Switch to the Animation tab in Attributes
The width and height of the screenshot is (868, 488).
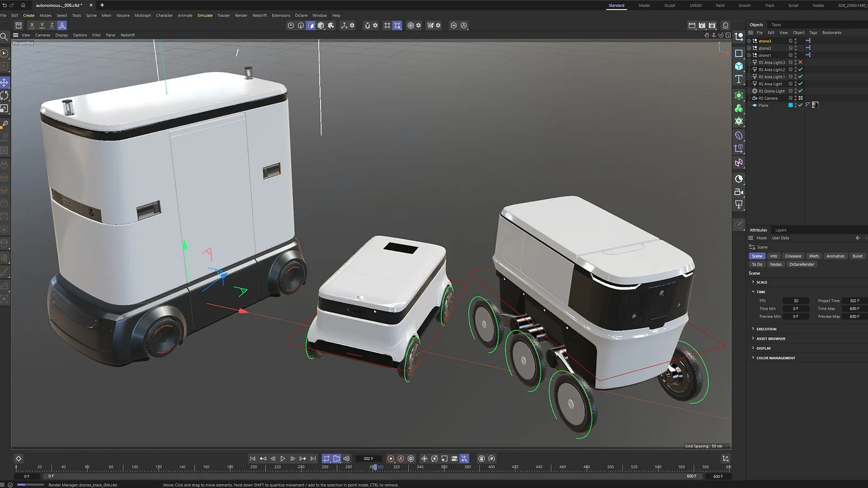click(x=835, y=255)
